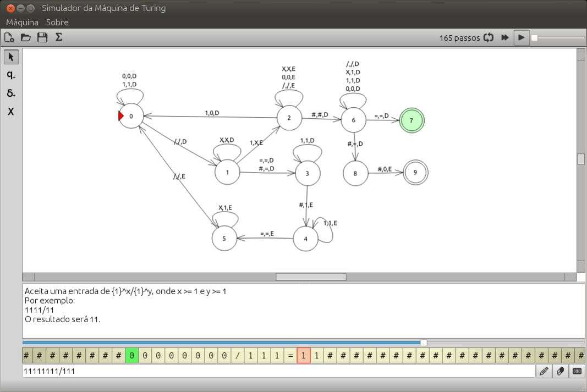Click the pencil icon to write tape input
The width and height of the screenshot is (587, 392).
(544, 371)
